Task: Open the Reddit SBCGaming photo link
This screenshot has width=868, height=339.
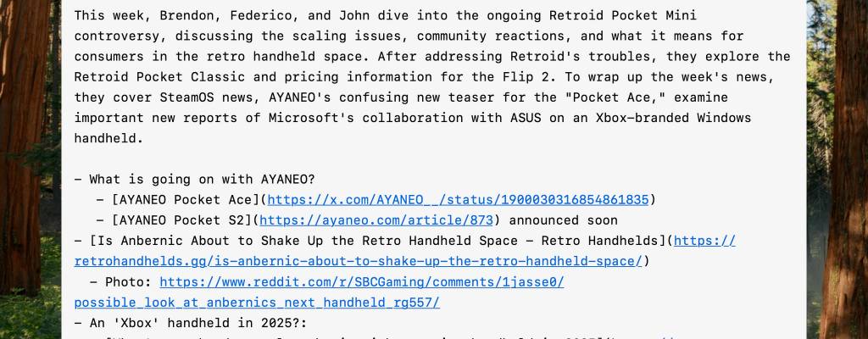Action: pyautogui.click(x=361, y=282)
